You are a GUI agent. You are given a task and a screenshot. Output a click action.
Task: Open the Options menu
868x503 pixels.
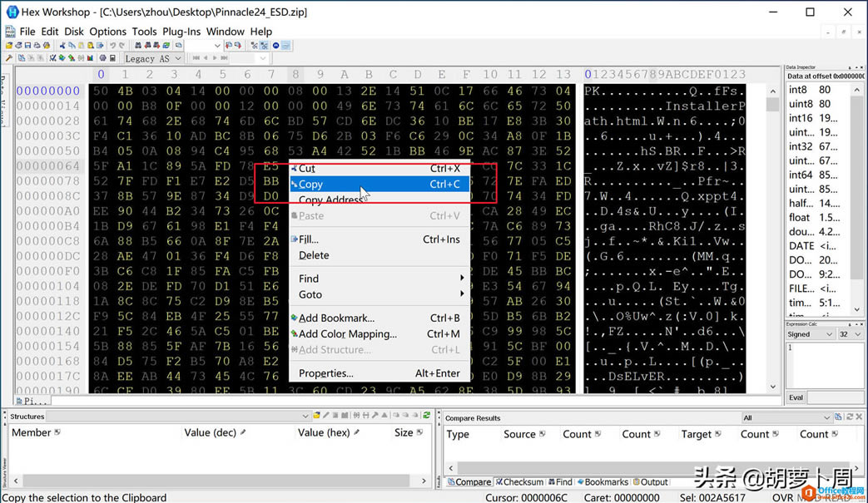pos(107,32)
